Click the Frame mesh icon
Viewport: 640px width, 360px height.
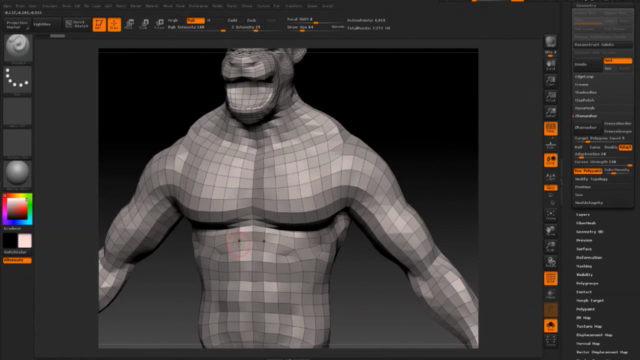[551, 215]
